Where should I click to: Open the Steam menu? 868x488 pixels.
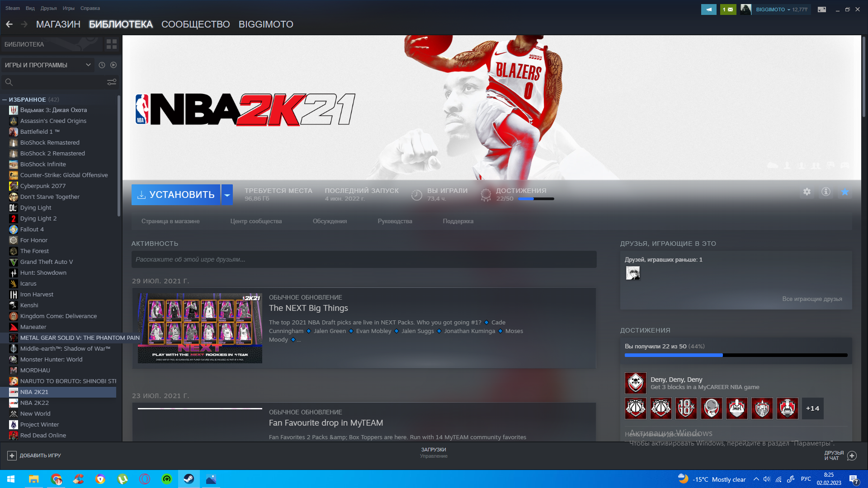point(13,8)
